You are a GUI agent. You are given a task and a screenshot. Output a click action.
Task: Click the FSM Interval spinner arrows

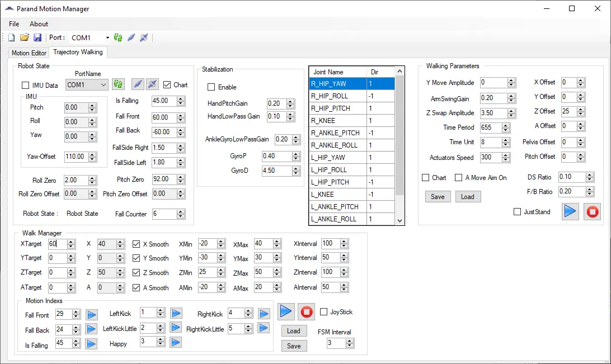350,343
